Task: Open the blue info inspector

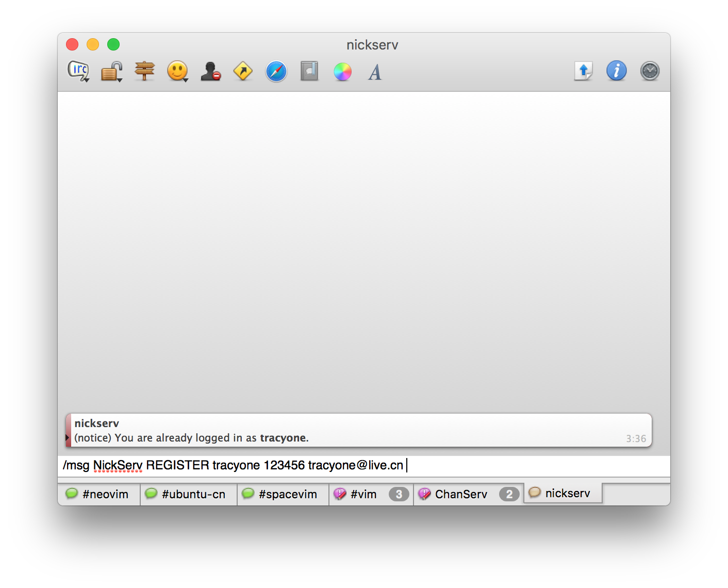Action: [x=617, y=71]
